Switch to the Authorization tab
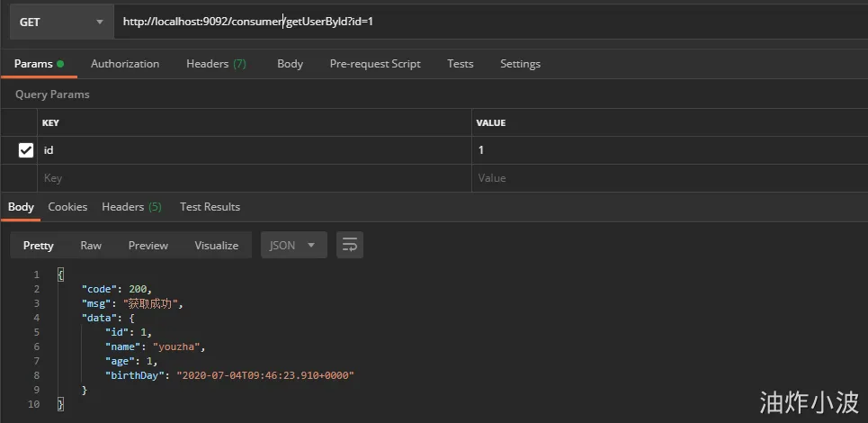The width and height of the screenshot is (868, 423). [125, 64]
